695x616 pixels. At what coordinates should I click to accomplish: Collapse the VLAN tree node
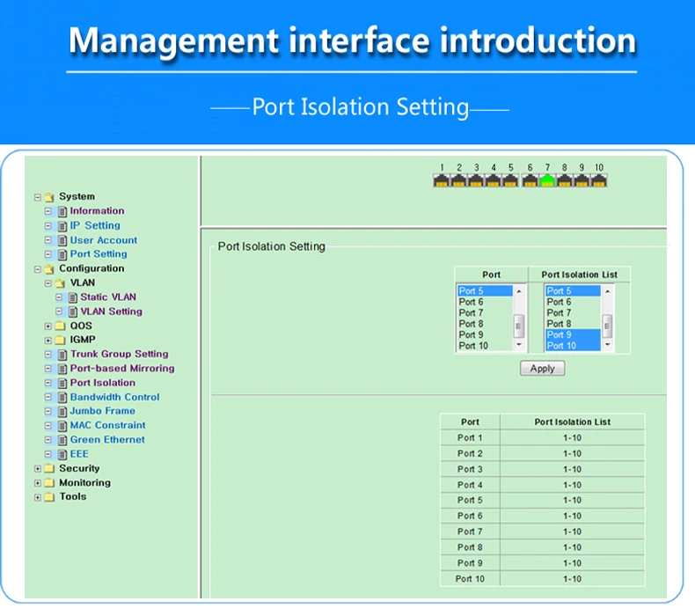(48, 283)
